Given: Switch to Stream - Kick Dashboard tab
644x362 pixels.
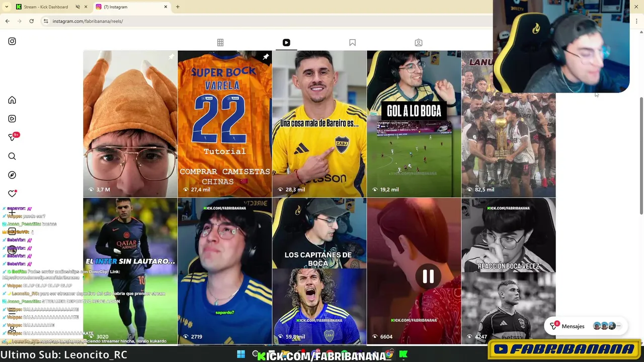Looking at the screenshot, I should coord(46,7).
